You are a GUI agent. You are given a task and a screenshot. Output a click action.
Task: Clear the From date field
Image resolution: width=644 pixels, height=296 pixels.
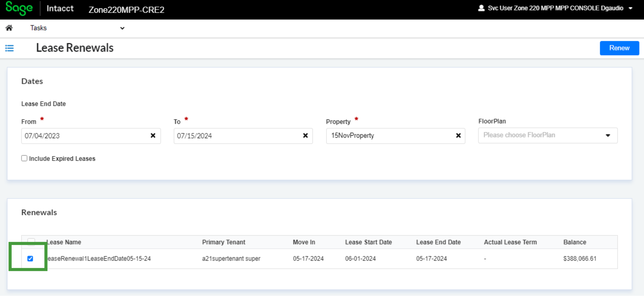click(x=153, y=136)
